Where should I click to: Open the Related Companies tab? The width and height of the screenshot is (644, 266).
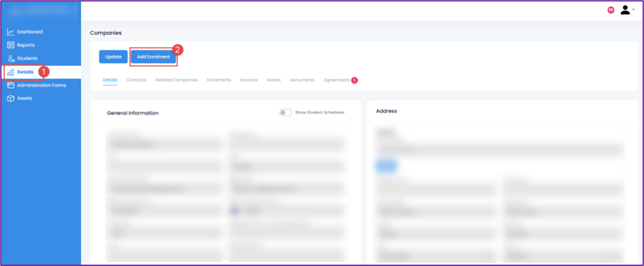(x=177, y=80)
